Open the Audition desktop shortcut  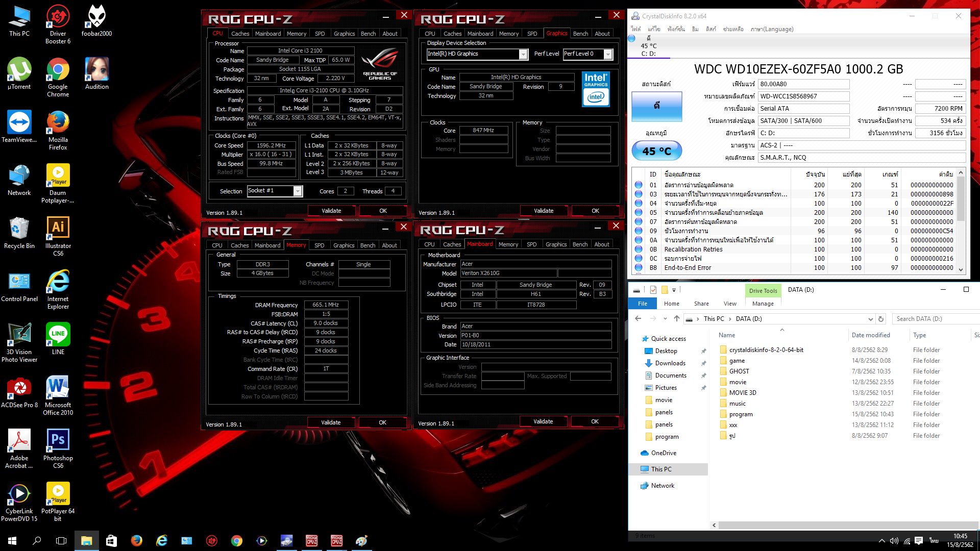click(x=96, y=74)
